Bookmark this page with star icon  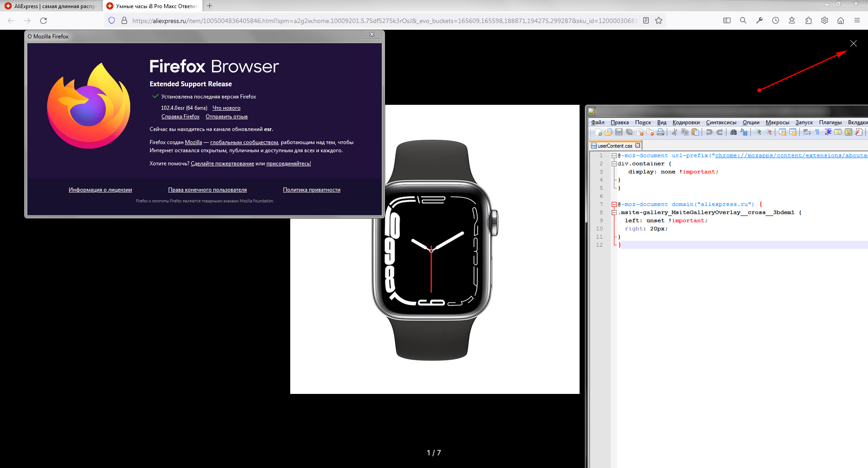659,21
